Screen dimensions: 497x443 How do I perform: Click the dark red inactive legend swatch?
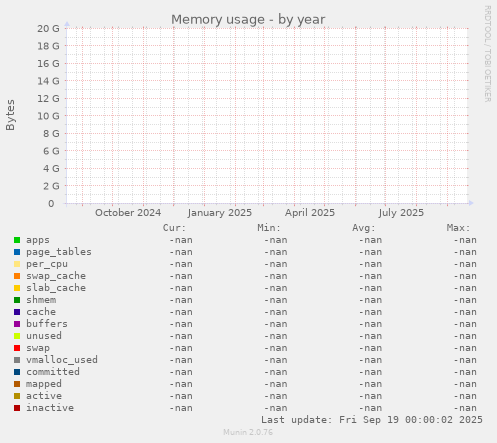[x=17, y=408]
